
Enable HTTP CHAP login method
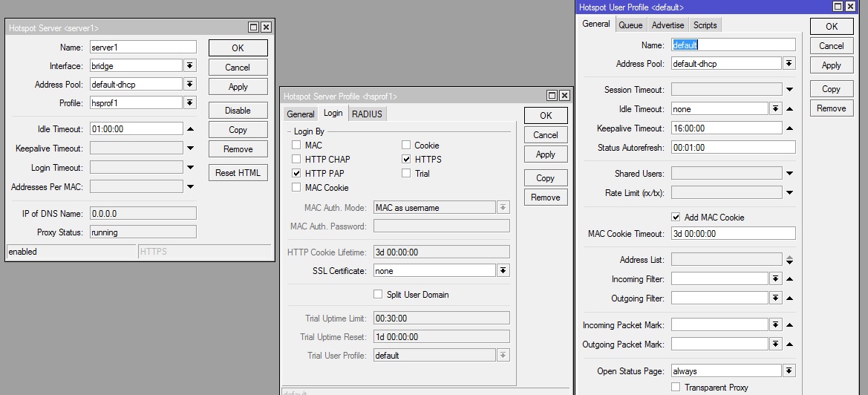297,160
